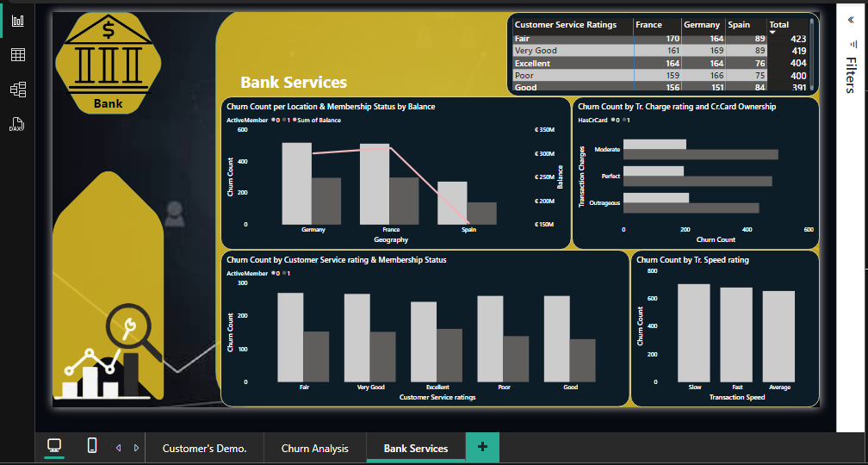868x465 pixels.
Task: Select mobile layout icon
Action: 92,446
